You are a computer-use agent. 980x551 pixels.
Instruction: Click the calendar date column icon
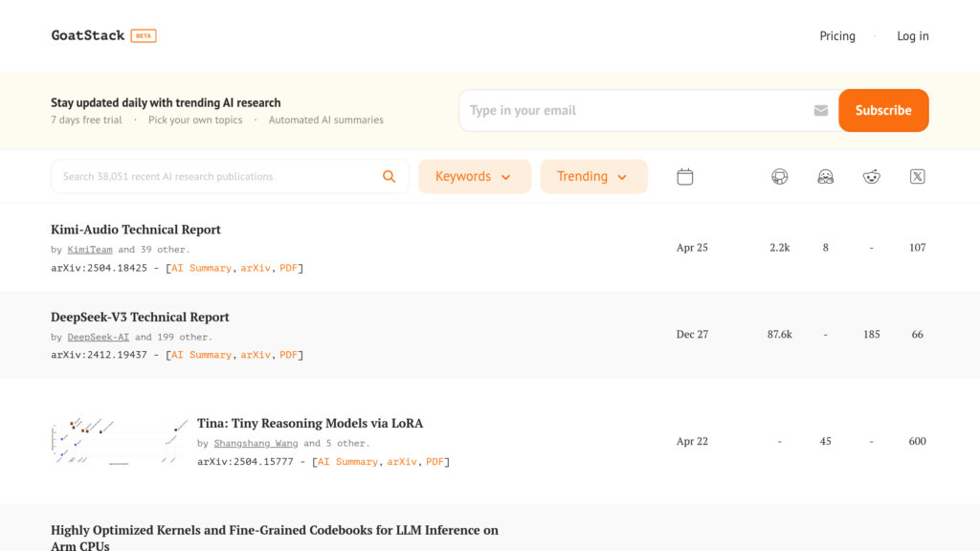pyautogui.click(x=684, y=177)
